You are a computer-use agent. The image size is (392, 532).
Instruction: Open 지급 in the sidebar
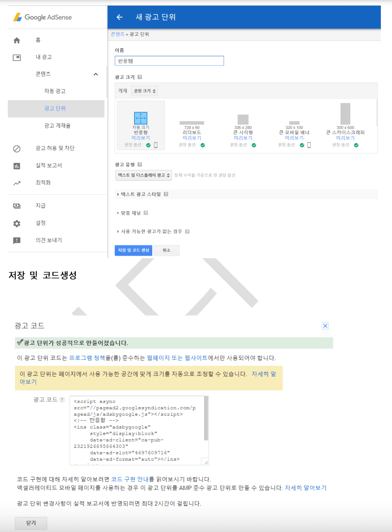[x=40, y=206]
